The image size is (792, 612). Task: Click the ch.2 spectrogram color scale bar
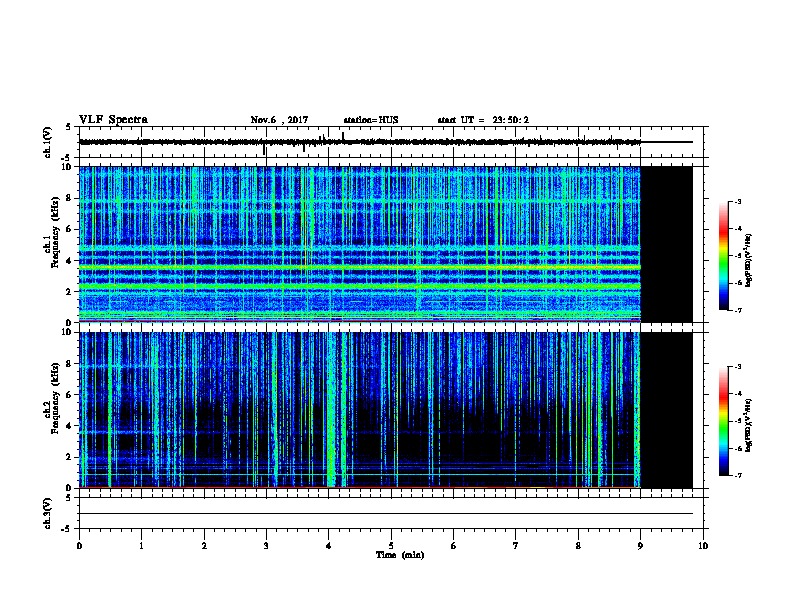click(x=724, y=421)
